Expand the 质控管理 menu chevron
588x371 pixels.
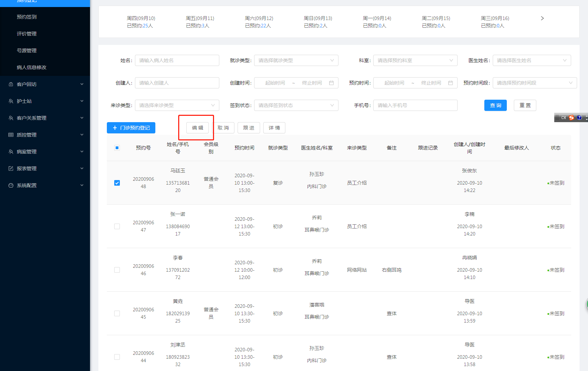coord(82,135)
